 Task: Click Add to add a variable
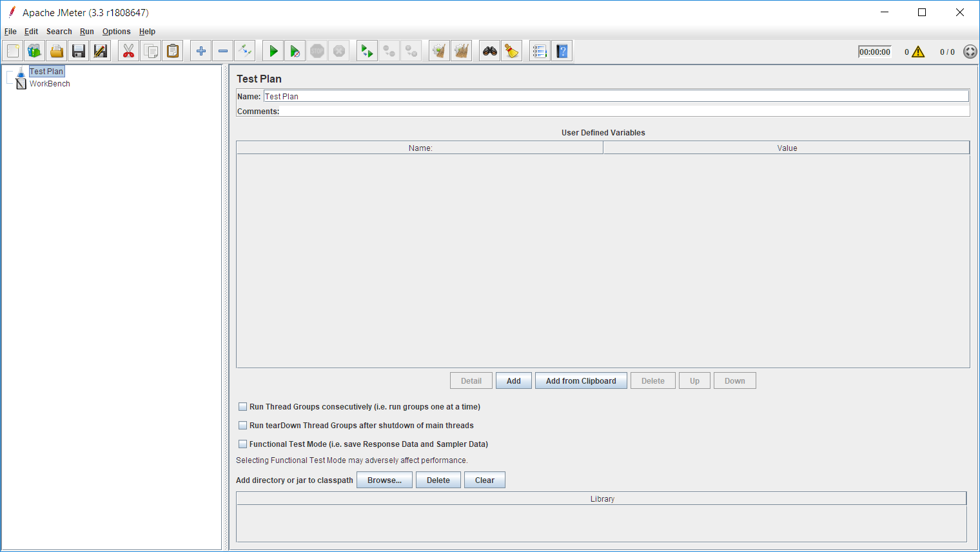coord(514,381)
